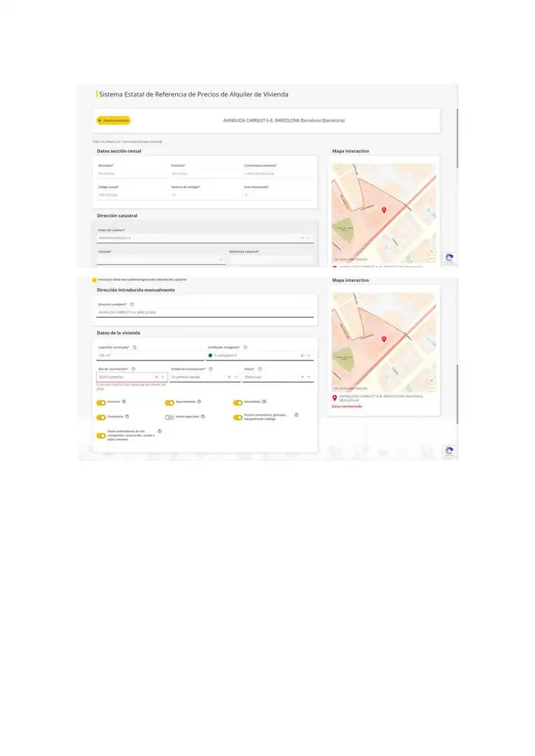This screenshot has width=535, height=756.
Task: Enable the Vistas especiales switch
Action: tap(169, 417)
